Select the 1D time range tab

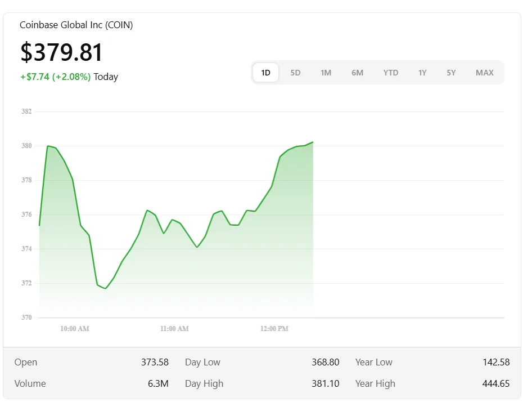(x=265, y=73)
